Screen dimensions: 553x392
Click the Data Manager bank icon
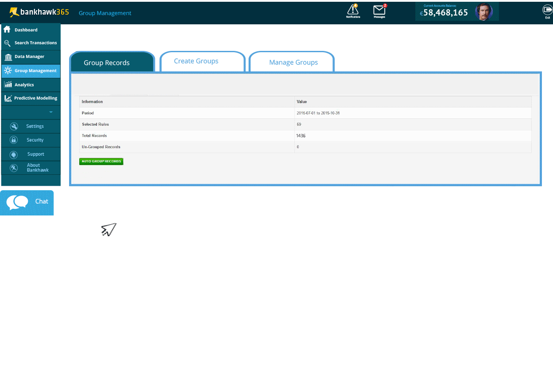pyautogui.click(x=8, y=57)
